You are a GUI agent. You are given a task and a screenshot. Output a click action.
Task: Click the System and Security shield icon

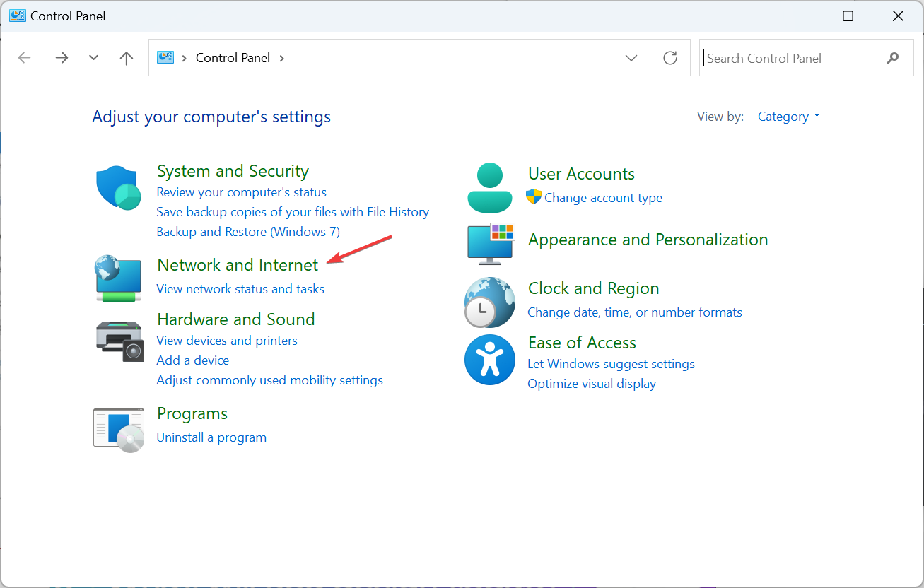click(x=118, y=187)
